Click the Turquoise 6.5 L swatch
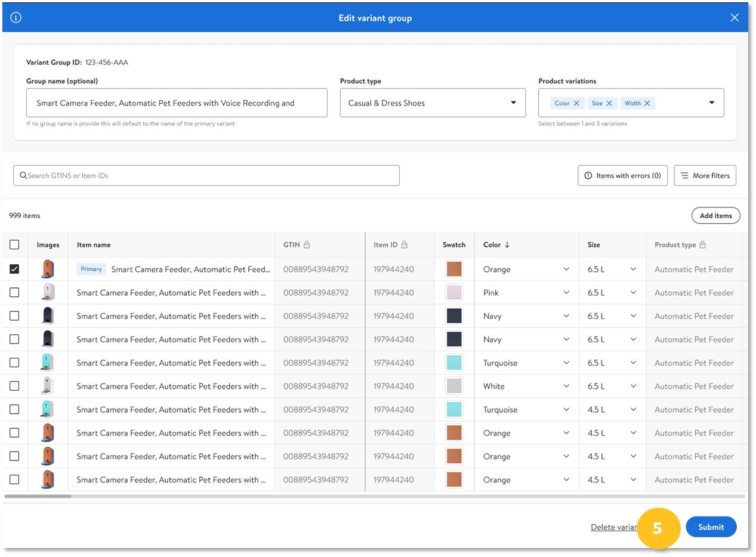 pyautogui.click(x=454, y=363)
